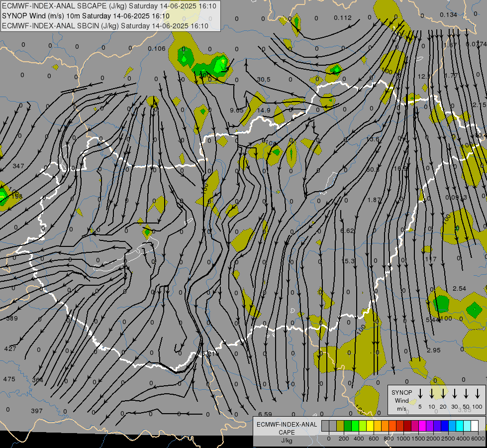This screenshot has height=448, width=487.
Task: Click the 'm/s' unit in the wind legend
Action: click(x=401, y=409)
